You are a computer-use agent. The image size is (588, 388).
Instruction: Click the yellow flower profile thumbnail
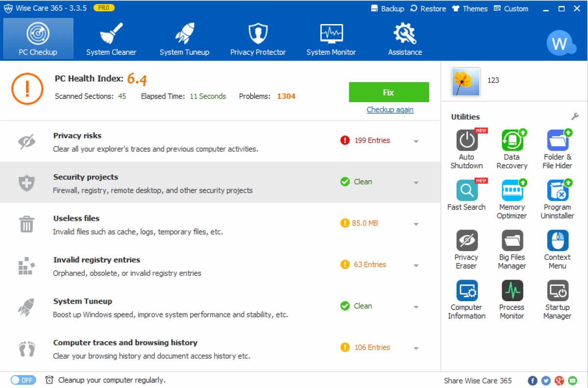[464, 80]
